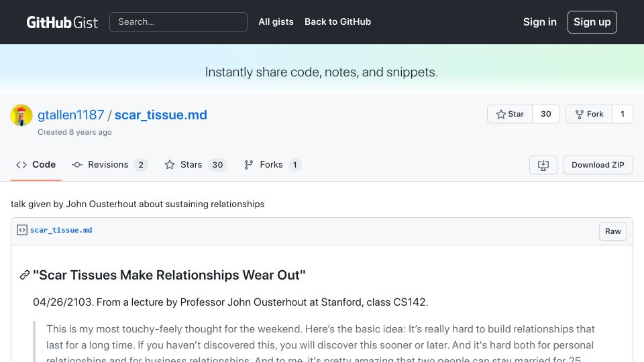This screenshot has width=644, height=362.
Task: Select the Code tab
Action: [x=36, y=165]
